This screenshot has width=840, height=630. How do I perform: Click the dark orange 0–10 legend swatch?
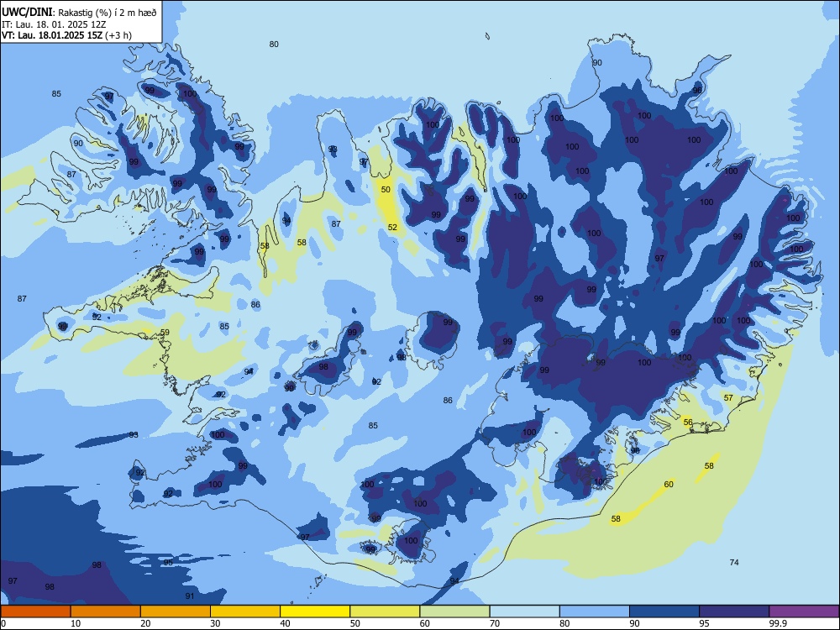(x=35, y=612)
